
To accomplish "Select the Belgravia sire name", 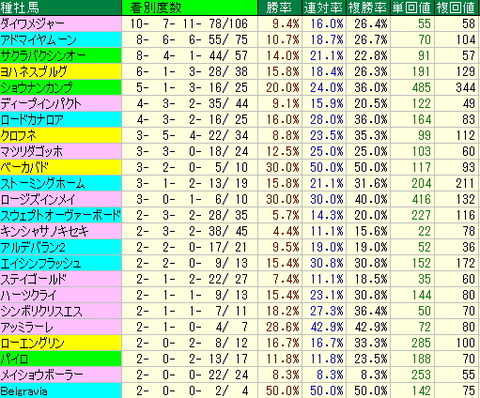I will (24, 391).
